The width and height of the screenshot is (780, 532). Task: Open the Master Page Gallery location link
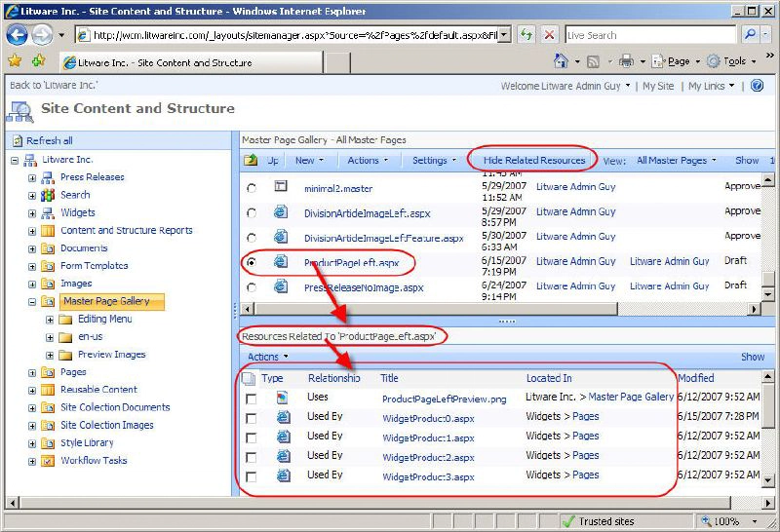[x=631, y=397]
